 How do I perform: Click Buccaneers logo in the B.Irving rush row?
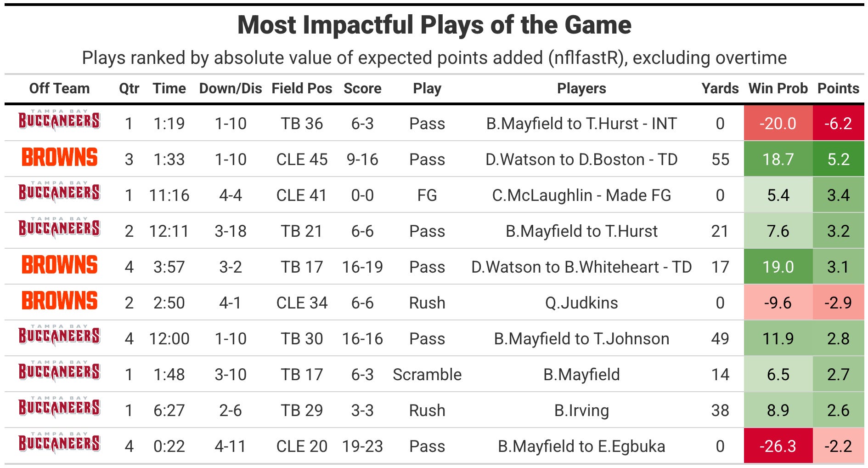59,407
